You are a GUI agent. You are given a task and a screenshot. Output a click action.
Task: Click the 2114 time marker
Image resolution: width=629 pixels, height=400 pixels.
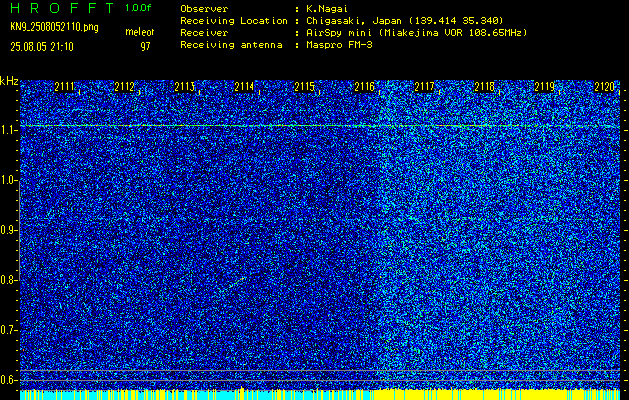[244, 87]
